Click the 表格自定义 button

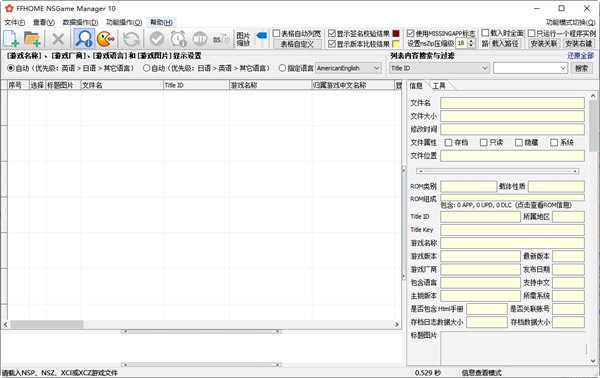(297, 44)
